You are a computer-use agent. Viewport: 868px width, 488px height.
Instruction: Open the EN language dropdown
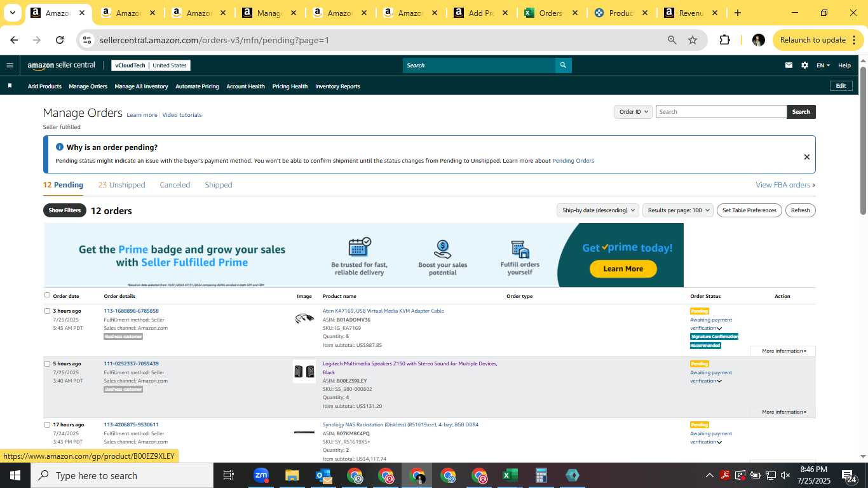[x=823, y=65]
